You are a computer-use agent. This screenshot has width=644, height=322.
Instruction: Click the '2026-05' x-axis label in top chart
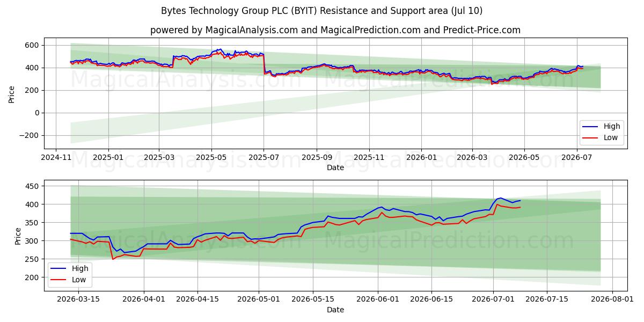click(524, 157)
